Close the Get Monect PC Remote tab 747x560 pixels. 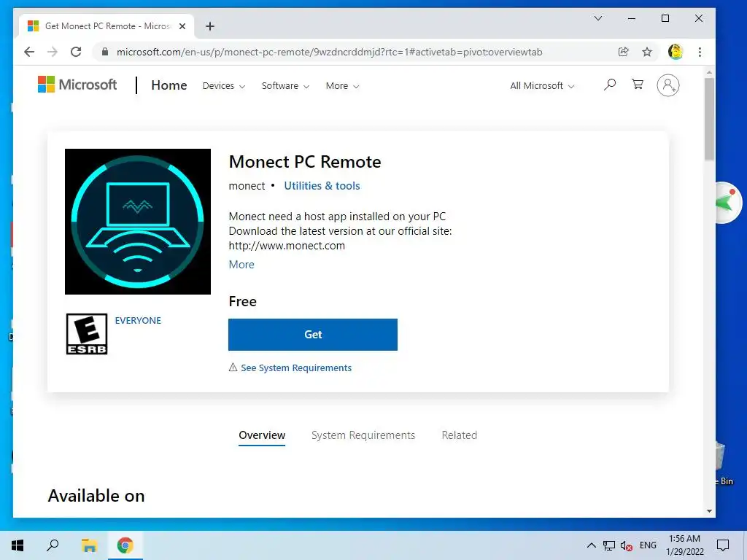tap(182, 26)
